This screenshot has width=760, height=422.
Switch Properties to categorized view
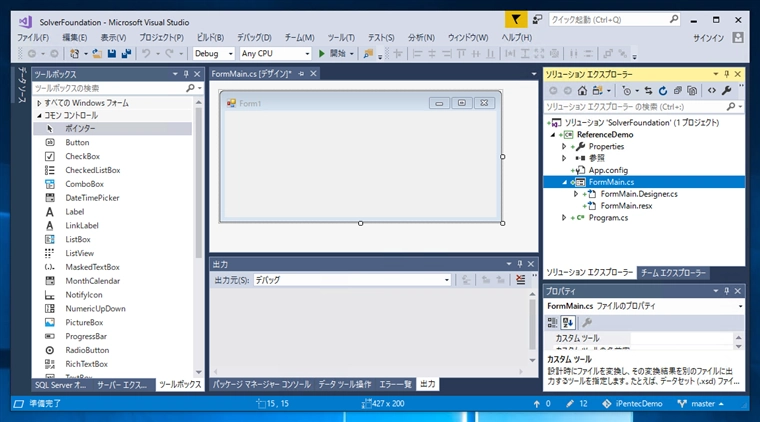[x=553, y=323]
